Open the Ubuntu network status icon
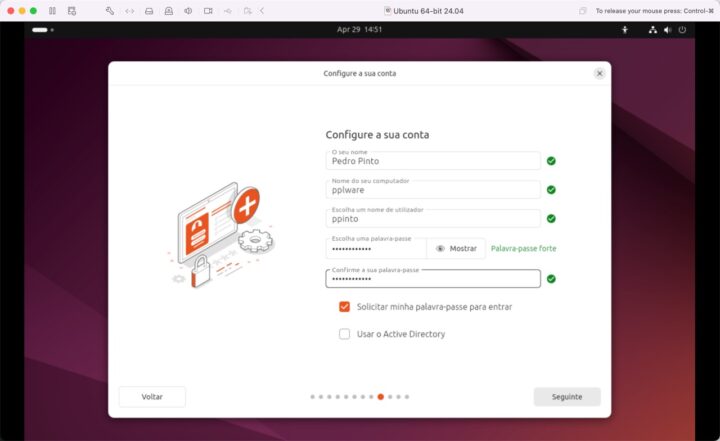 click(x=652, y=30)
